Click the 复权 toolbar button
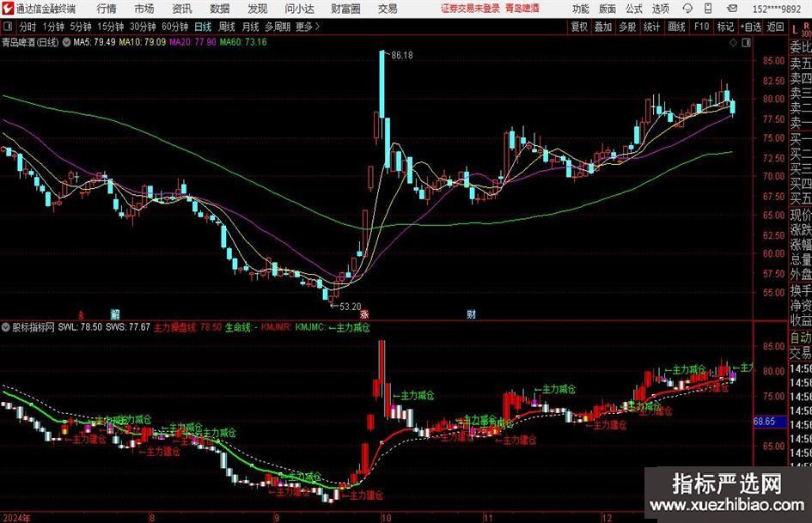The width and height of the screenshot is (812, 523). [579, 27]
